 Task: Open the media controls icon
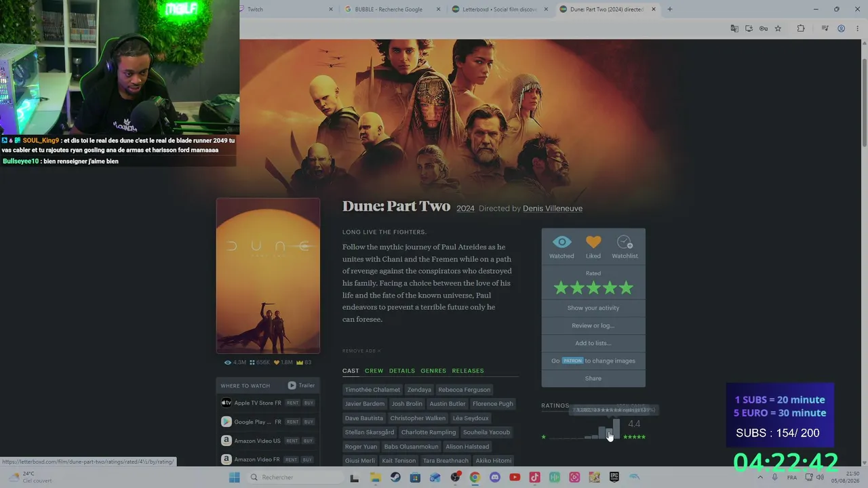click(x=825, y=28)
